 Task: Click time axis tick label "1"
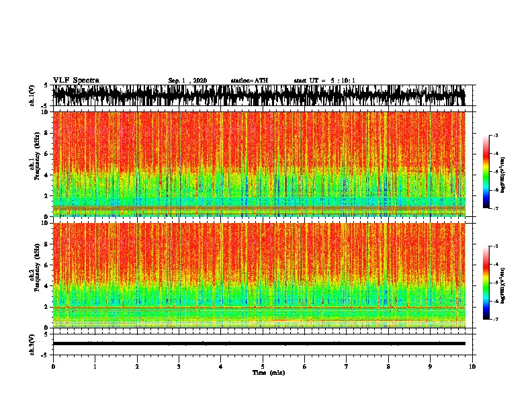[x=95, y=367]
